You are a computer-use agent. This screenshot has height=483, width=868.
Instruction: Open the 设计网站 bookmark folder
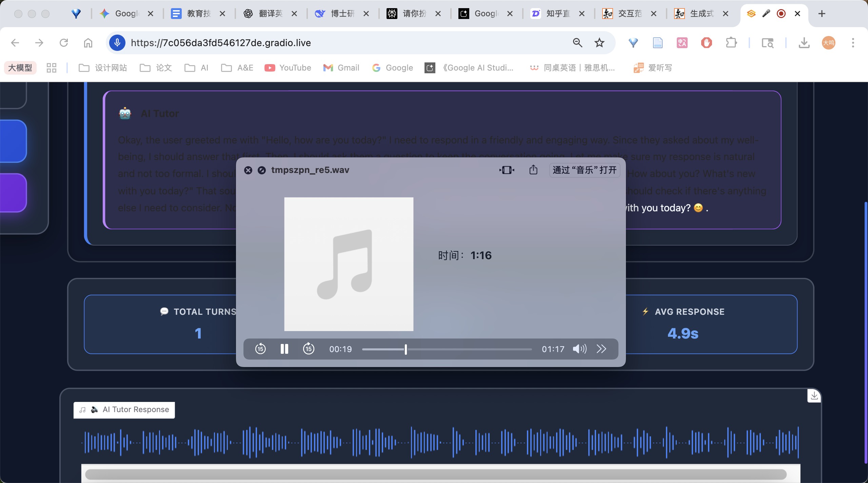(103, 68)
